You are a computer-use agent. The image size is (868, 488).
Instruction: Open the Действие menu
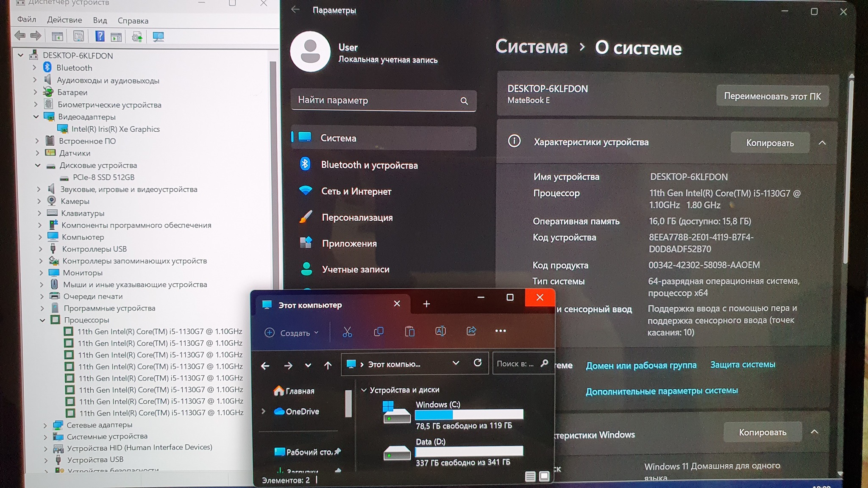click(x=64, y=20)
